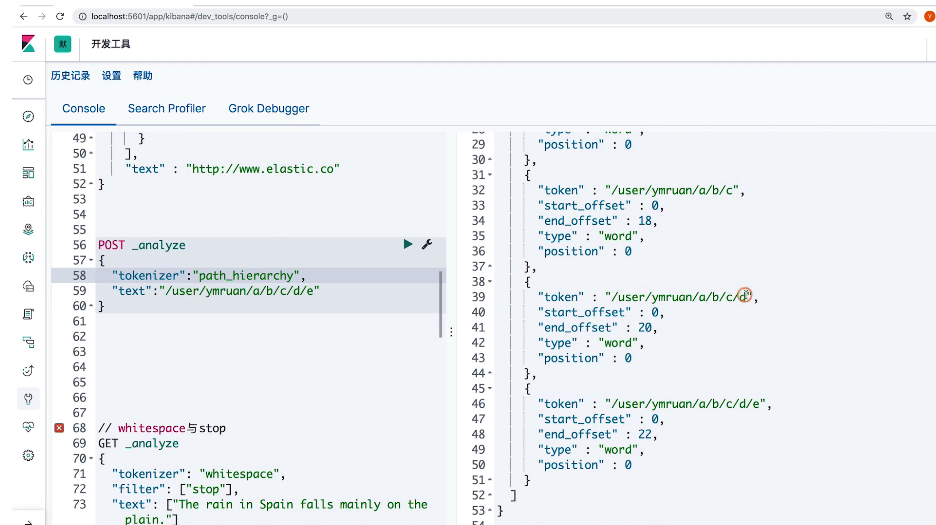Open the wrench options for the request
The width and height of the screenshot is (936, 525).
[426, 244]
